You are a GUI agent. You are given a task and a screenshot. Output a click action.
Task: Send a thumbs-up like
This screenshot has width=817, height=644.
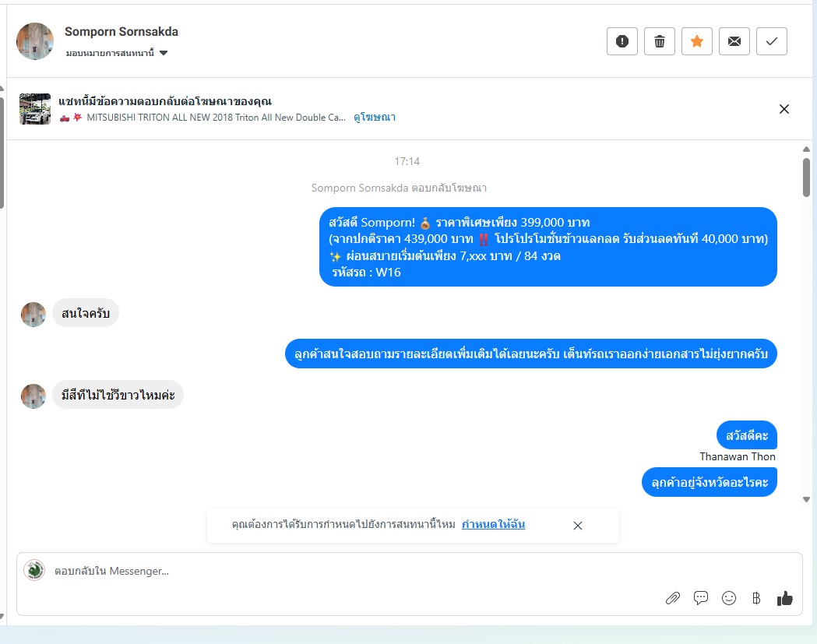point(785,598)
